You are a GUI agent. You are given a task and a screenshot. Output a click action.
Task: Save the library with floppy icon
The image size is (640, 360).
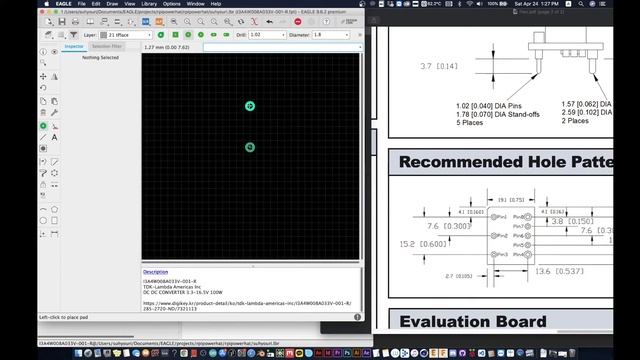(62, 22)
